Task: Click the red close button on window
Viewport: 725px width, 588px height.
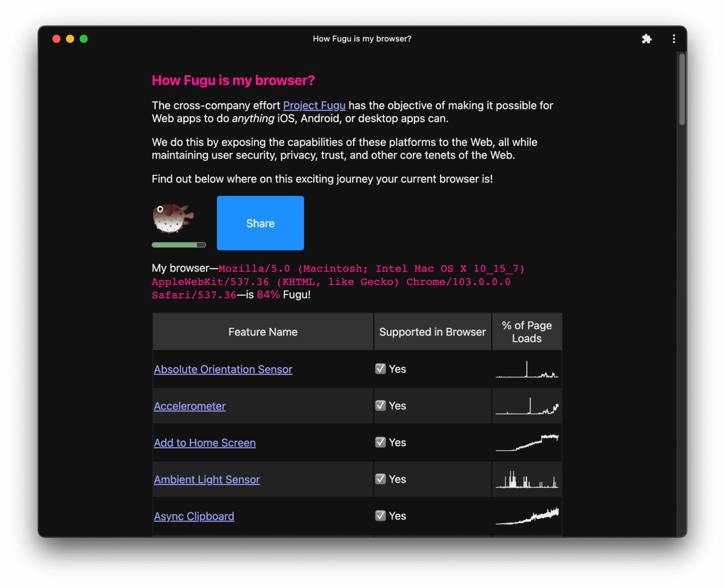Action: 59,38
